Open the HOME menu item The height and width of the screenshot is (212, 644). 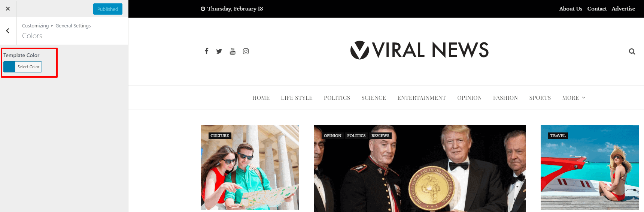[261, 98]
